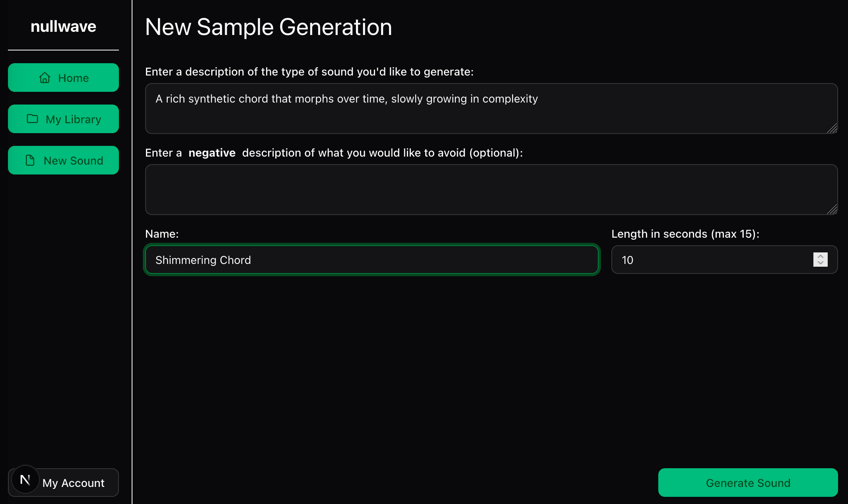Click the house icon inside the Home button
848x504 pixels.
pyautogui.click(x=45, y=78)
